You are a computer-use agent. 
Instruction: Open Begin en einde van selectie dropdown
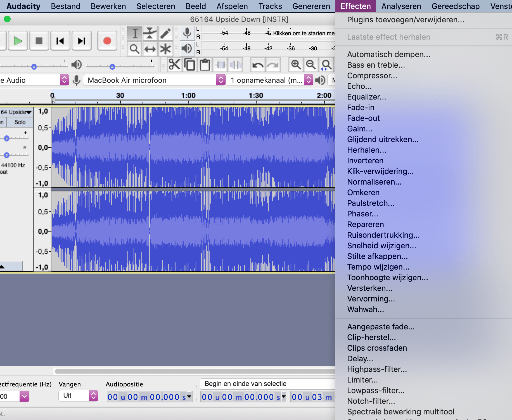pos(268,384)
